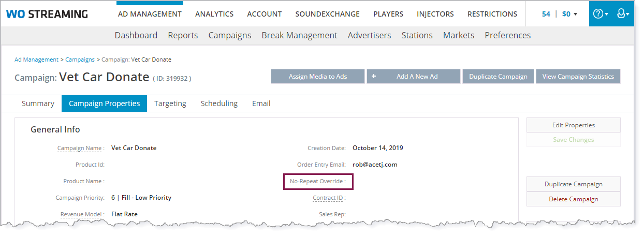644x237 pixels.
Task: Click the 54 counter in header
Action: pyautogui.click(x=546, y=14)
